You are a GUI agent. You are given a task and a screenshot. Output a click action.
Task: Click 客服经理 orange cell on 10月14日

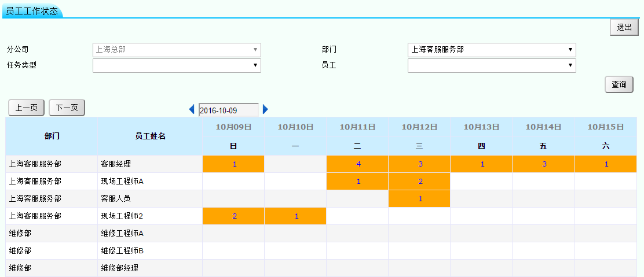[x=544, y=164]
